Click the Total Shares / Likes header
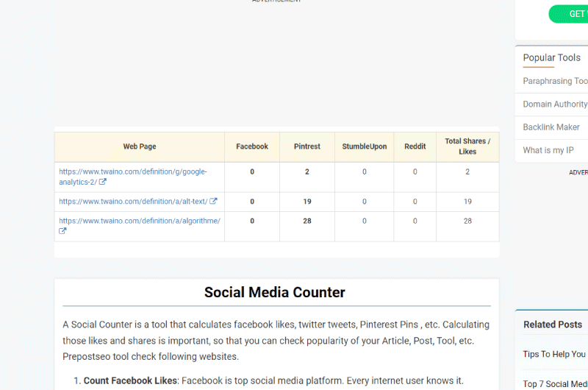The image size is (588, 390). pos(467,146)
